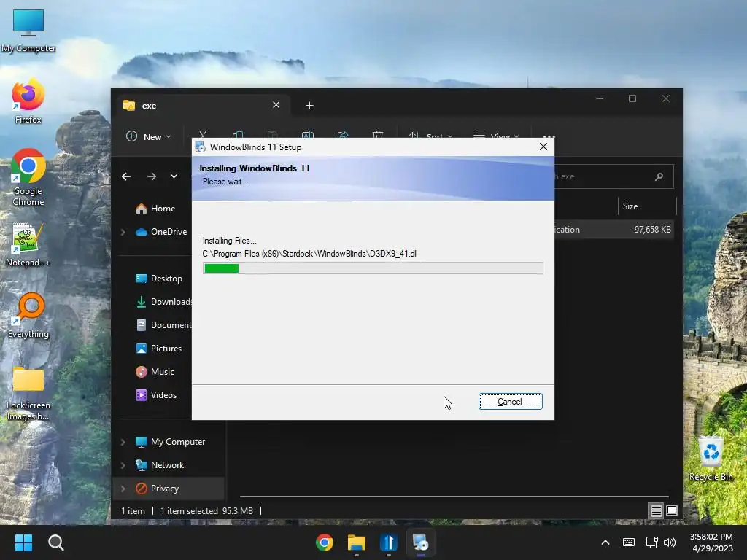747x560 pixels.
Task: Select Network in the navigation pane
Action: coord(160,465)
